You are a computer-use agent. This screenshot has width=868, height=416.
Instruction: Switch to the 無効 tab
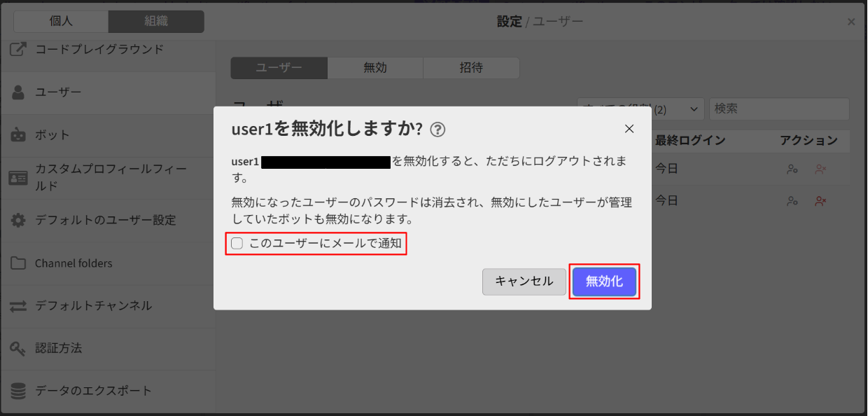click(374, 68)
